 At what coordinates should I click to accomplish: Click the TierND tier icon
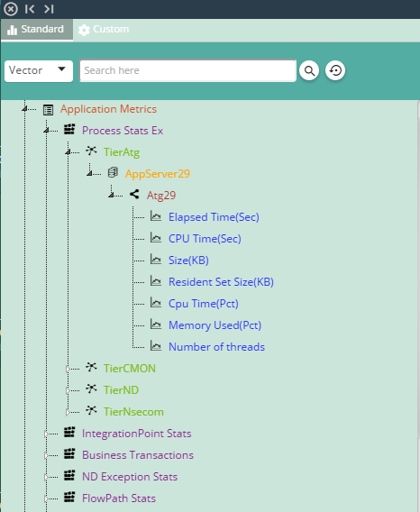[91, 389]
